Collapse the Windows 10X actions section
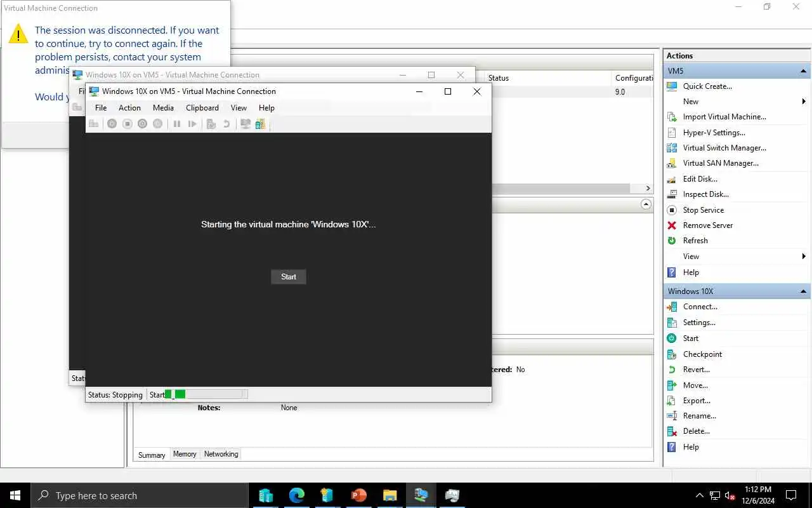This screenshot has width=812, height=508. pyautogui.click(x=804, y=291)
